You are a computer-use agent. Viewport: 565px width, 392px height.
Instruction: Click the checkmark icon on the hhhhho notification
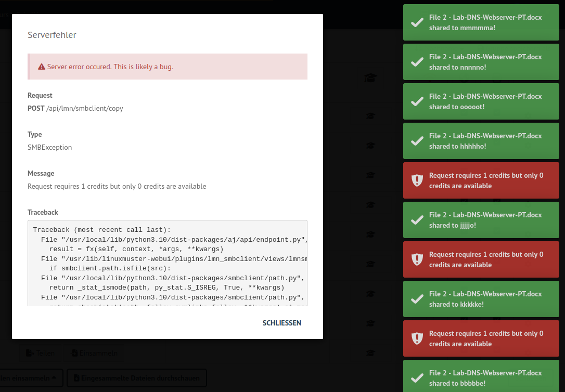(417, 141)
